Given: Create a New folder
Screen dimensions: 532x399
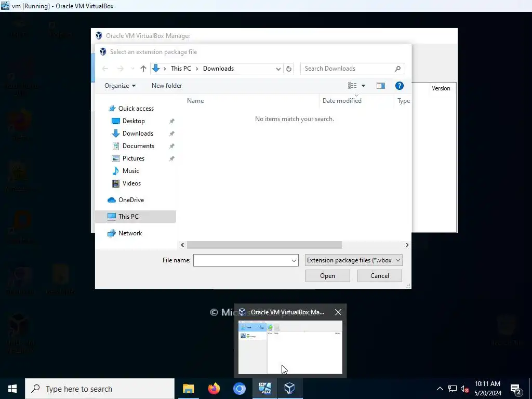Looking at the screenshot, I should point(167,86).
